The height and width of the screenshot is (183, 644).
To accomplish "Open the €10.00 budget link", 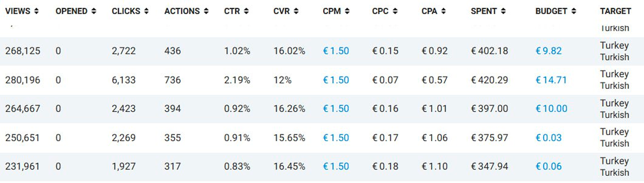I will (551, 109).
